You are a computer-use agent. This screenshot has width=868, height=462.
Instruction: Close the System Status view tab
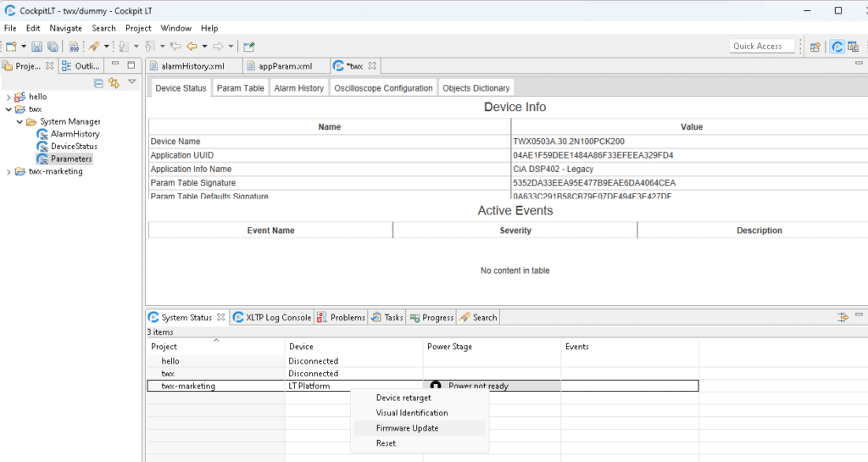tap(221, 317)
